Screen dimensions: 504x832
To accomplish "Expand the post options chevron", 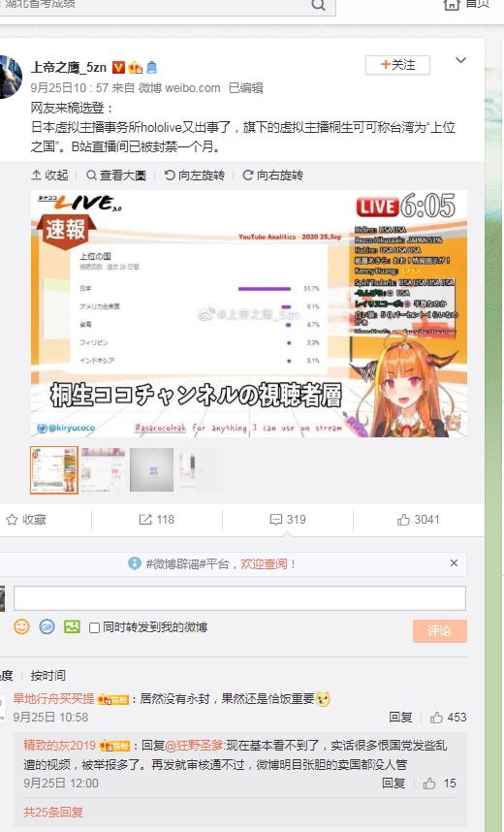I will click(x=461, y=60).
